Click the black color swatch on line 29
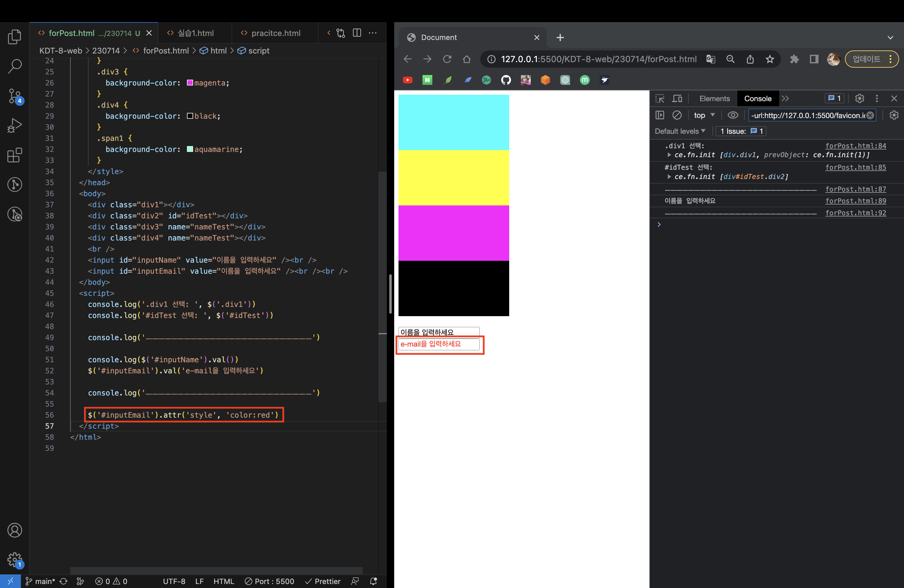Viewport: 904px width, 588px height. tap(190, 116)
